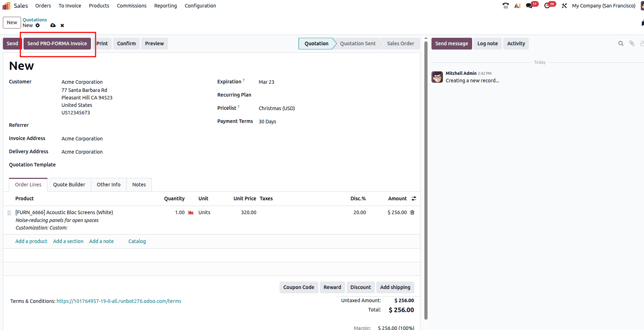Viewport: 644px width, 330px height.
Task: Open the Terms & Conditions URL
Action: (119, 301)
